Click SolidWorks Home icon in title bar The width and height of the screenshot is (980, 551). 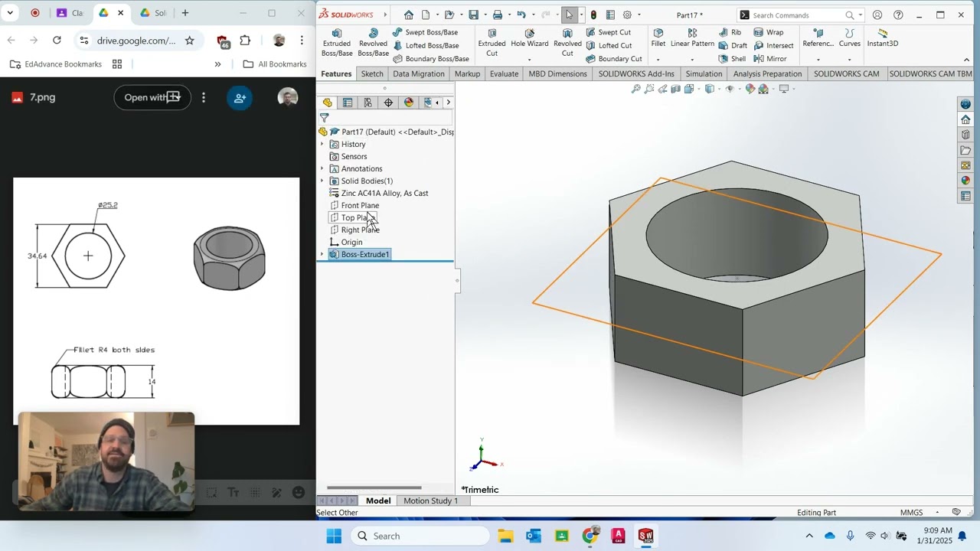click(409, 15)
